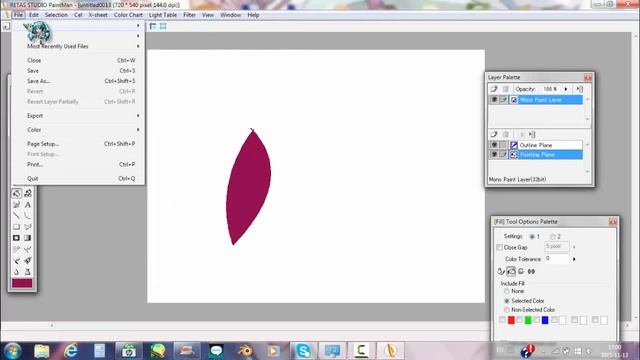The width and height of the screenshot is (640, 360).
Task: Create new plane in lower Layer Palette toolbar
Action: click(494, 134)
